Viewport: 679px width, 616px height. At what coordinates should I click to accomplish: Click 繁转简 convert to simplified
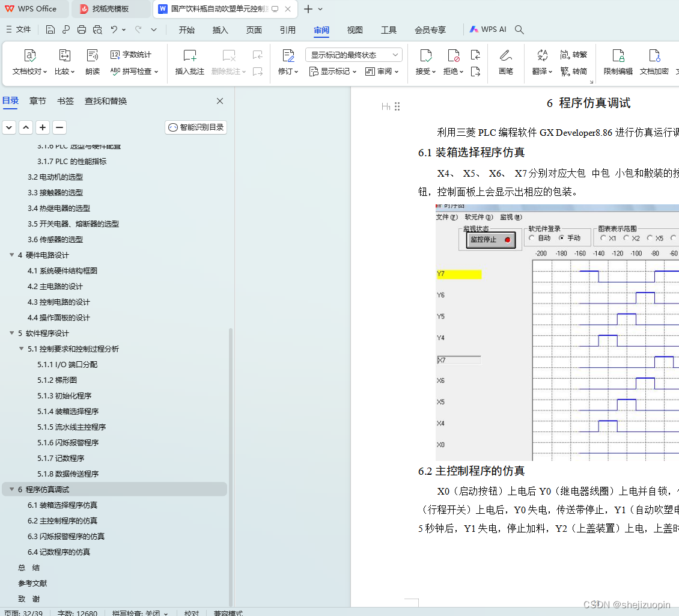point(573,71)
